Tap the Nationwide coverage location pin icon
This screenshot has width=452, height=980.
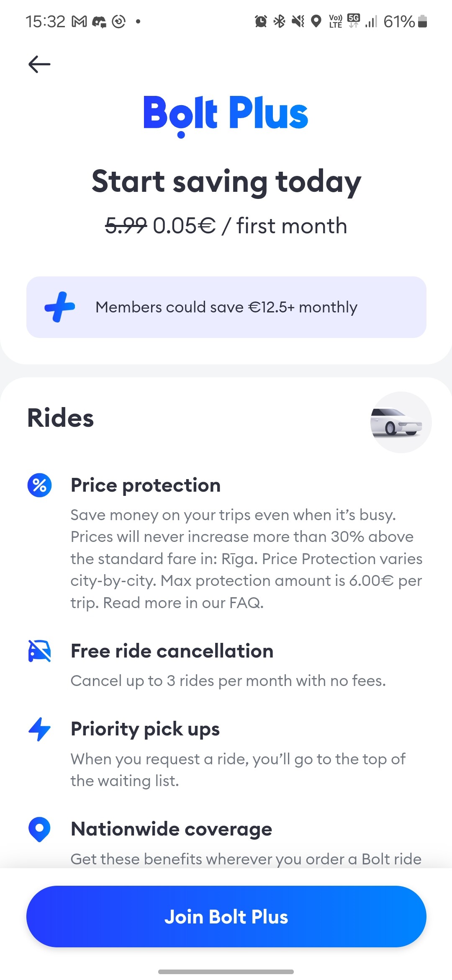coord(39,829)
